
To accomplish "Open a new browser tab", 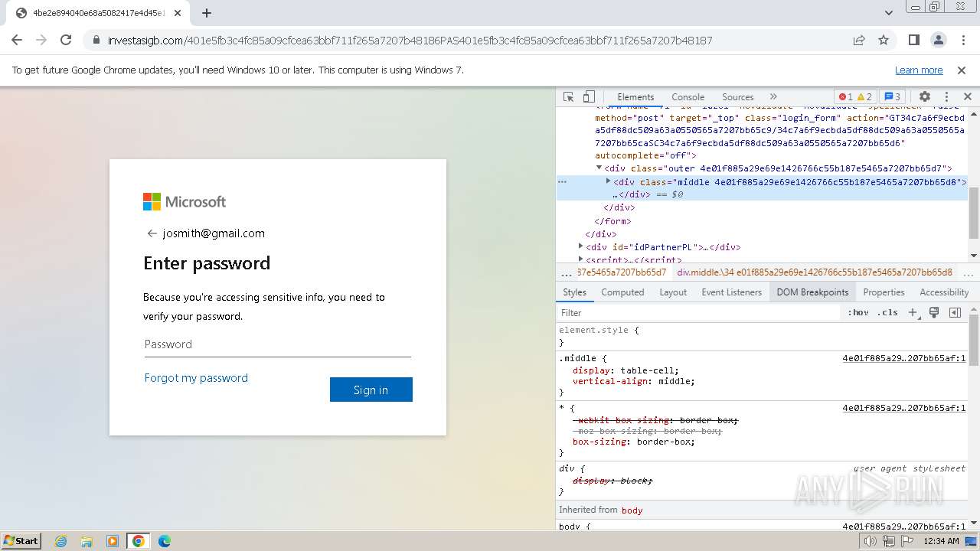I will pyautogui.click(x=207, y=13).
